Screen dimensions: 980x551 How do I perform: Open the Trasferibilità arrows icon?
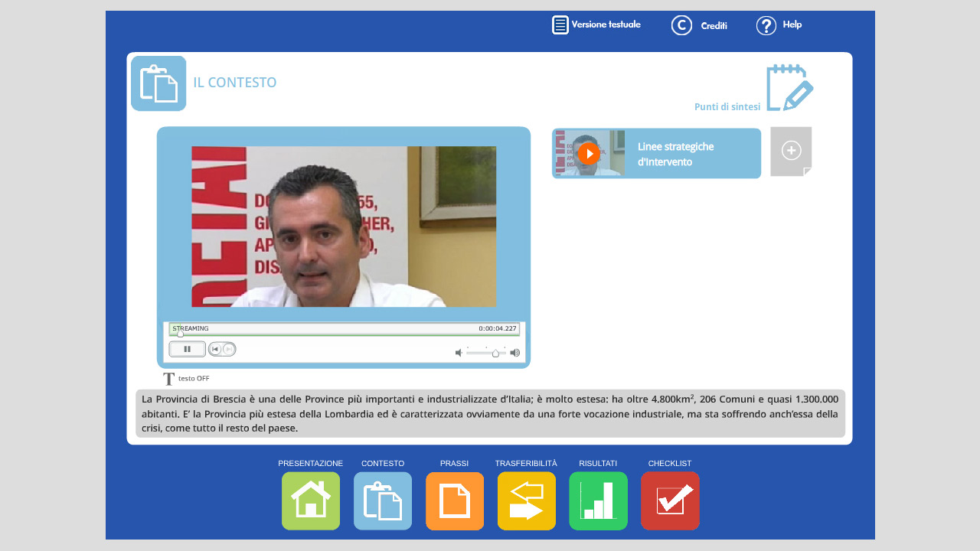tap(526, 500)
